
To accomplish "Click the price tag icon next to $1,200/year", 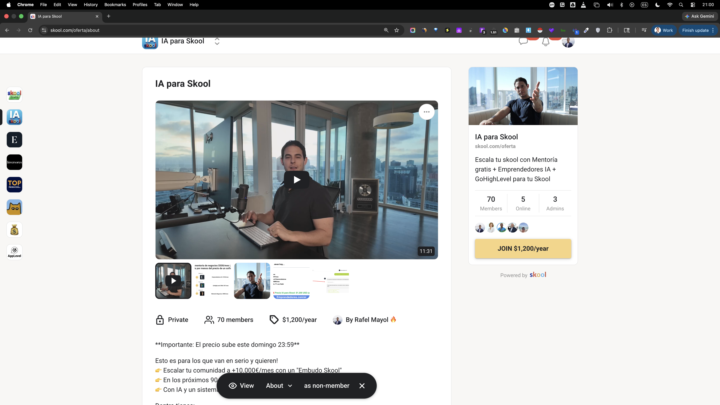I will click(274, 320).
